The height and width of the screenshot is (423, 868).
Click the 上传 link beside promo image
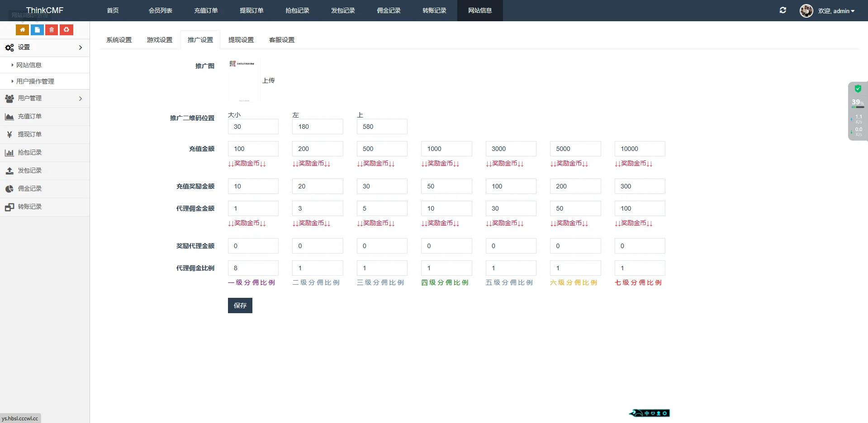(268, 80)
